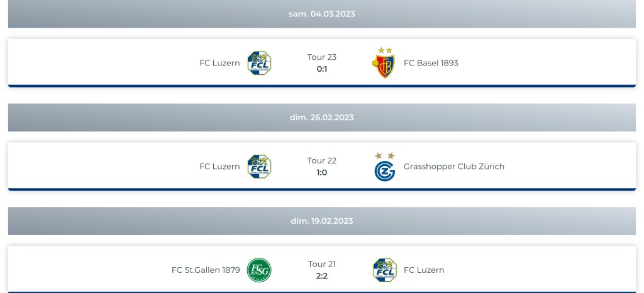Select the Tour 21 label
The height and width of the screenshot is (293, 644).
pos(322,264)
